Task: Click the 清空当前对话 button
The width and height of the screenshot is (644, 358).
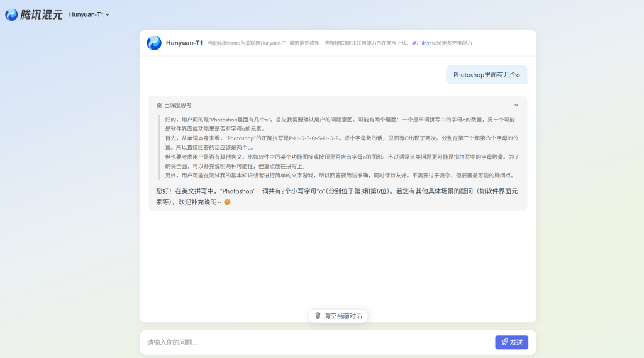Action: tap(338, 316)
